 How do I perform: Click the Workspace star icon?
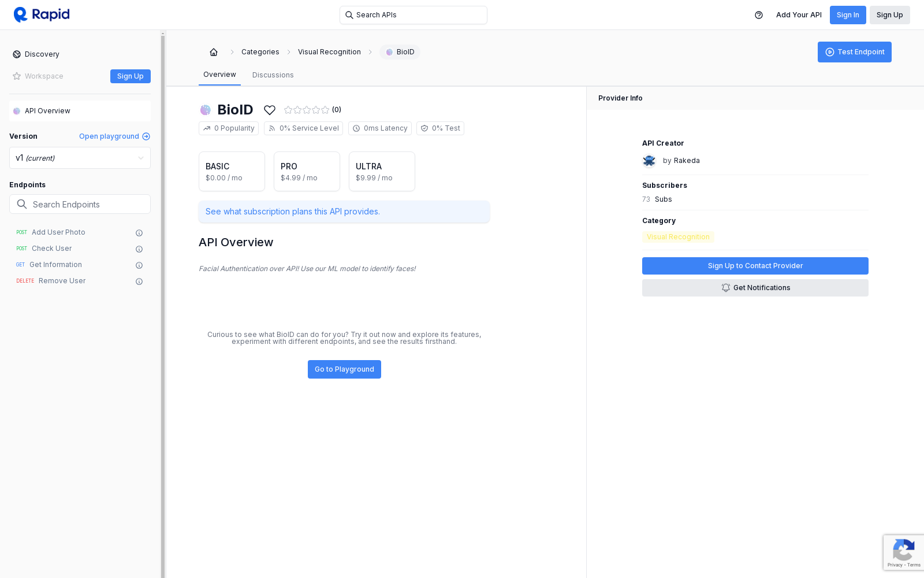tap(17, 76)
